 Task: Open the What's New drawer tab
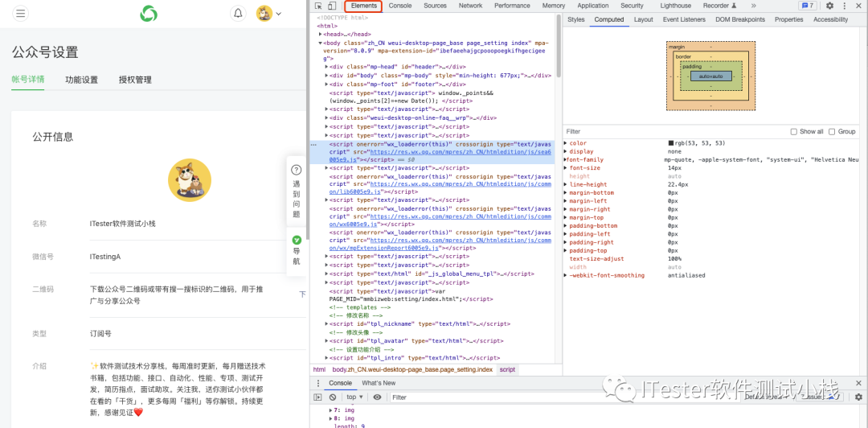click(379, 383)
